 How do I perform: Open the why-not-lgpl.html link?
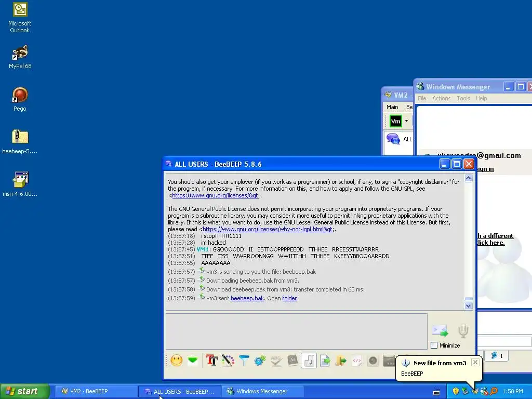(x=268, y=229)
